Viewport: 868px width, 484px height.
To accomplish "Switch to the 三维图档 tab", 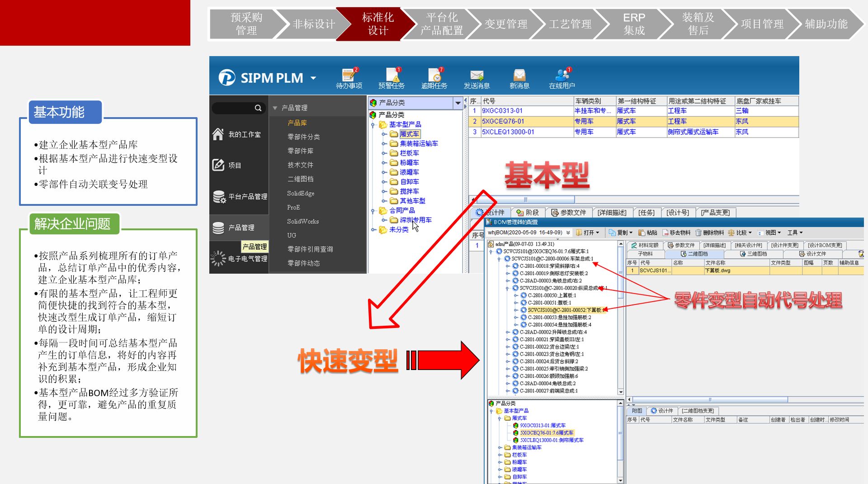I will coord(753,254).
